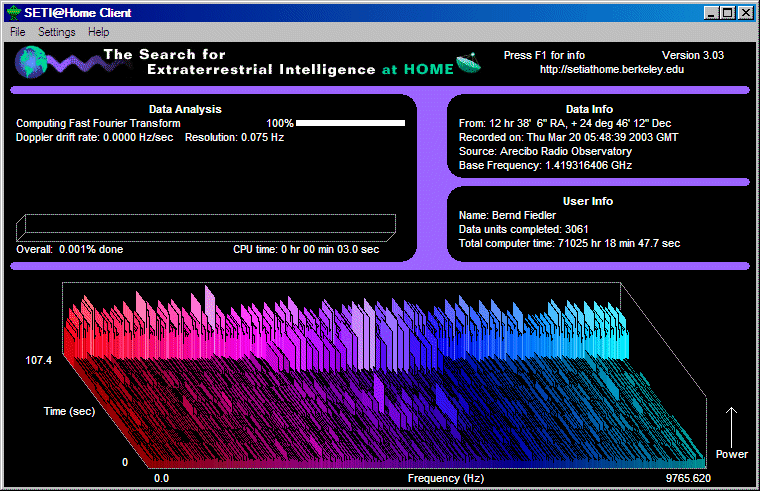Click the 'Extraterrestrial Intelligence at HOME' banner title
Screen dimensions: 760x491
[x=300, y=69]
